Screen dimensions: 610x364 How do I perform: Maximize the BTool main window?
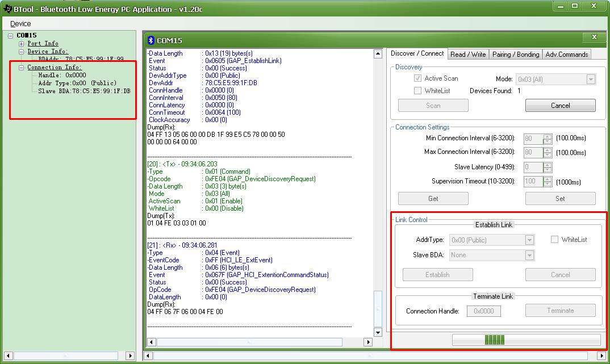(575, 6)
